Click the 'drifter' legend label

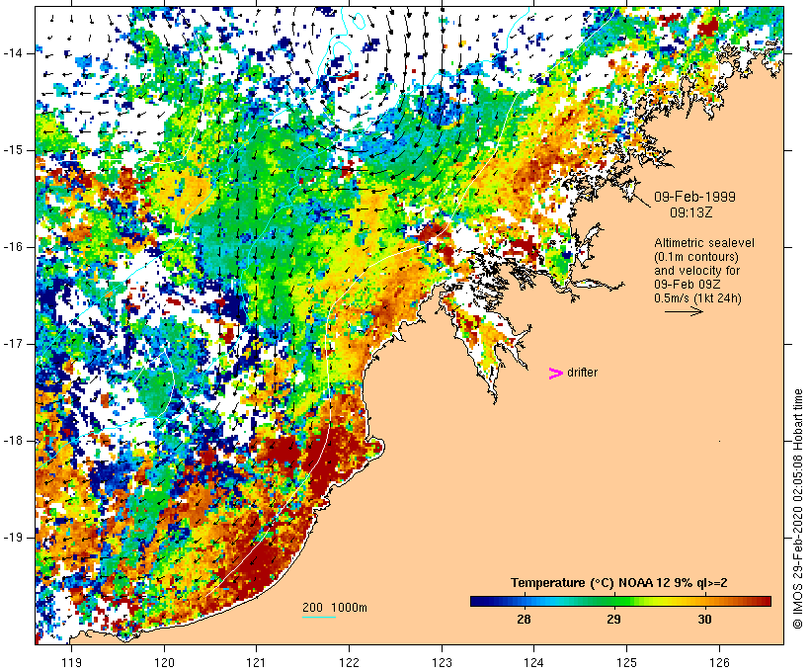[582, 373]
